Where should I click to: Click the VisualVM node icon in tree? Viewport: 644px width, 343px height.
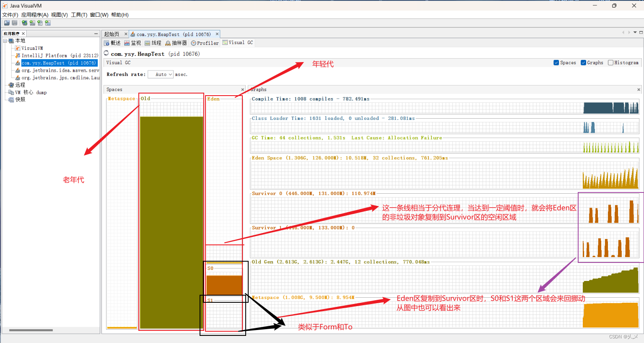point(18,48)
